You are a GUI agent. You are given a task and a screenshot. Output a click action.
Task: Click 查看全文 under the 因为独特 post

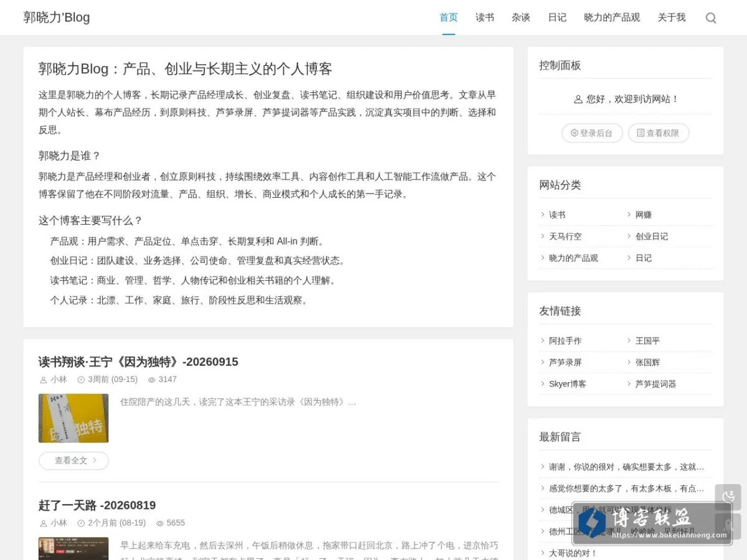point(73,460)
